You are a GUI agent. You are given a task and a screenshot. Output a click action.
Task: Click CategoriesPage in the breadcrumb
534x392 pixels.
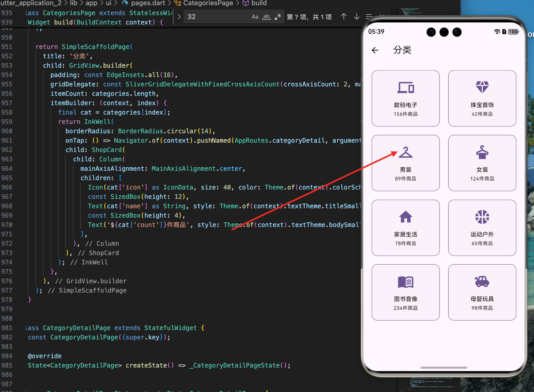click(x=208, y=3)
